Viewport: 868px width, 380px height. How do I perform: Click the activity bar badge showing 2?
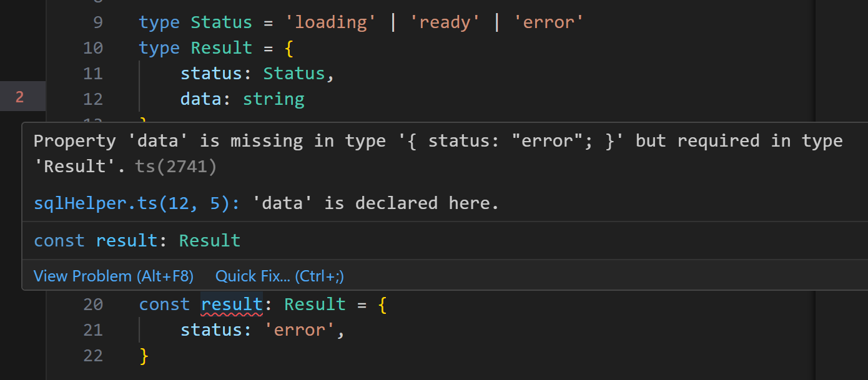20,97
